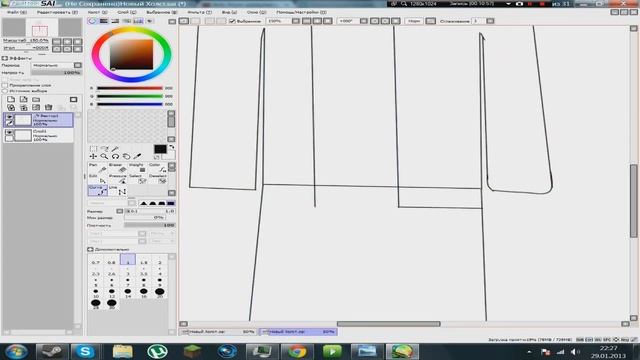Open the Окно menu
The height and width of the screenshot is (360, 640).
tap(257, 12)
